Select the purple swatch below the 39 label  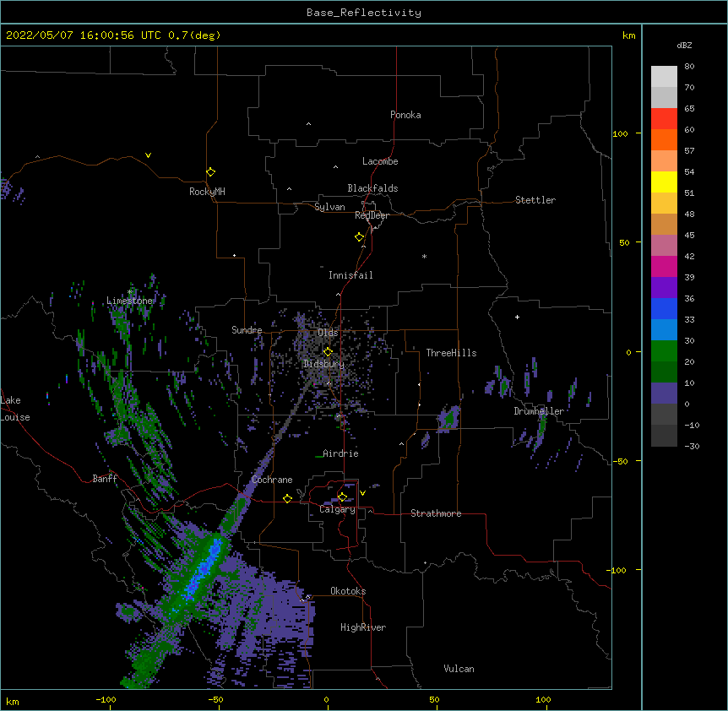coord(664,288)
